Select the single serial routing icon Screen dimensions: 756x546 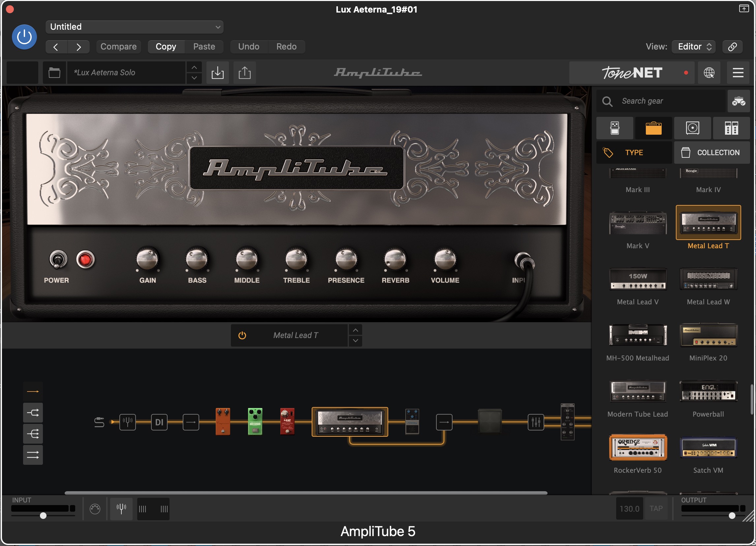pyautogui.click(x=33, y=391)
